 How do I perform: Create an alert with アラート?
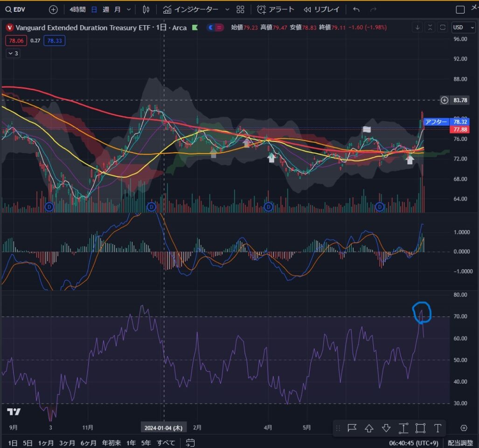[275, 9]
